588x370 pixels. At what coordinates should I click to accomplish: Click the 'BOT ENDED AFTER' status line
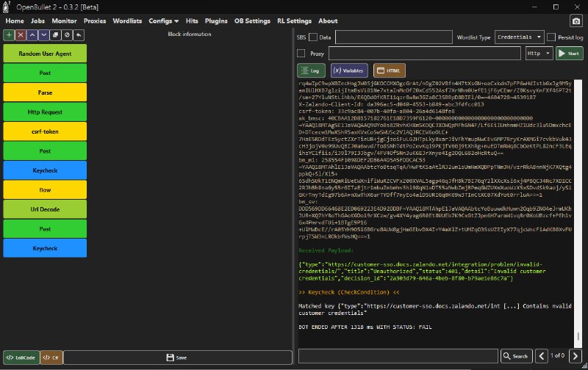[365, 327]
